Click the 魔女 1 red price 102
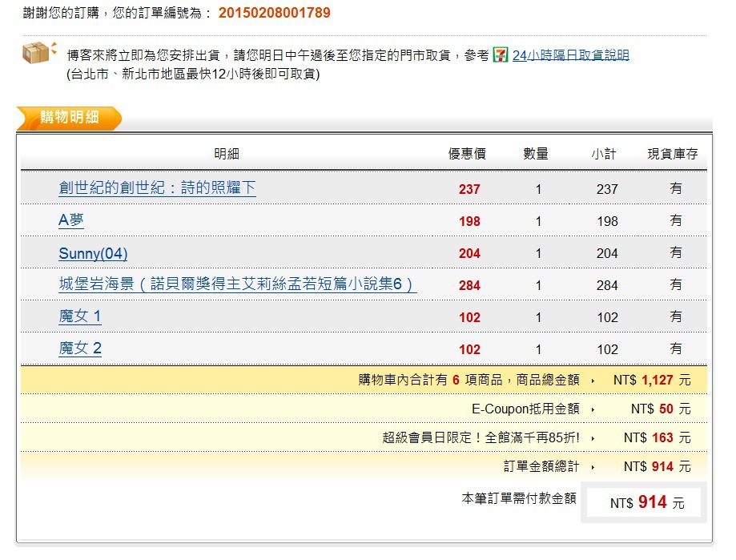 (469, 317)
